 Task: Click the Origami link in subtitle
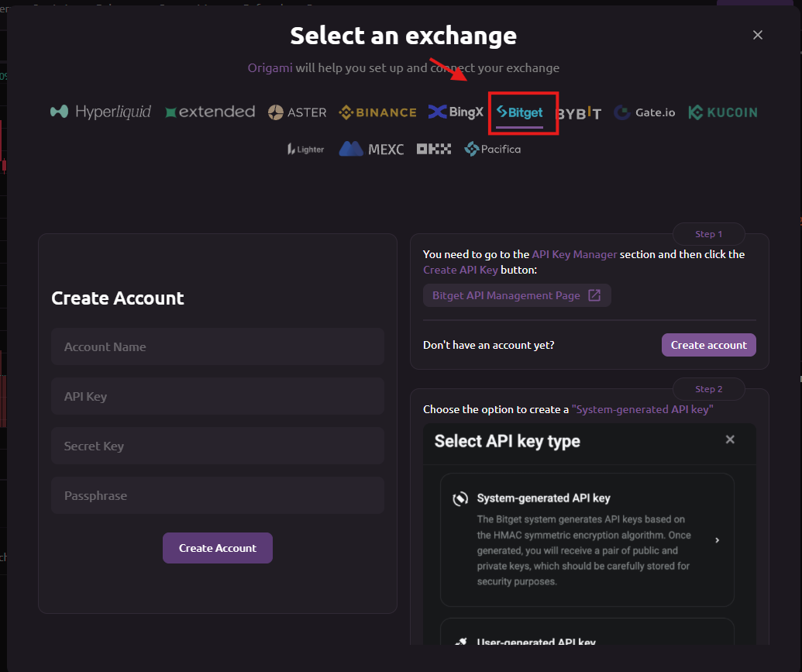[270, 68]
